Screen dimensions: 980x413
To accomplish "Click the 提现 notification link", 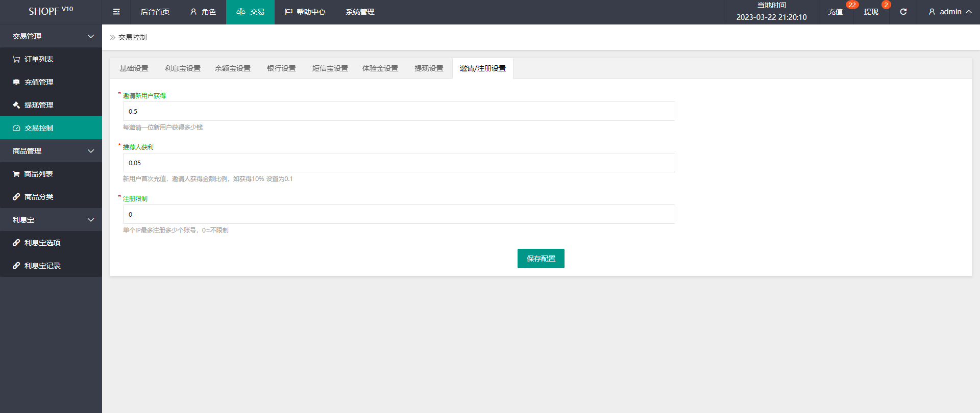I will (x=871, y=12).
